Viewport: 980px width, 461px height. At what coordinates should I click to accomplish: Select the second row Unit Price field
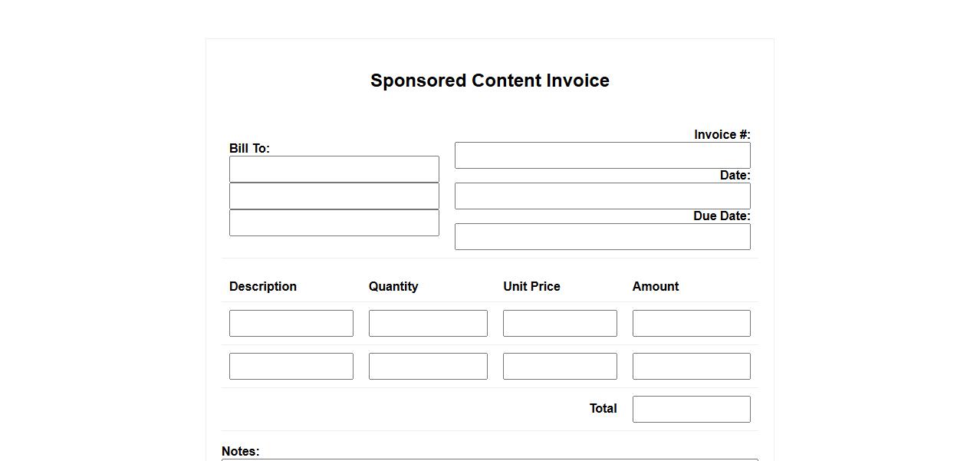[560, 367]
